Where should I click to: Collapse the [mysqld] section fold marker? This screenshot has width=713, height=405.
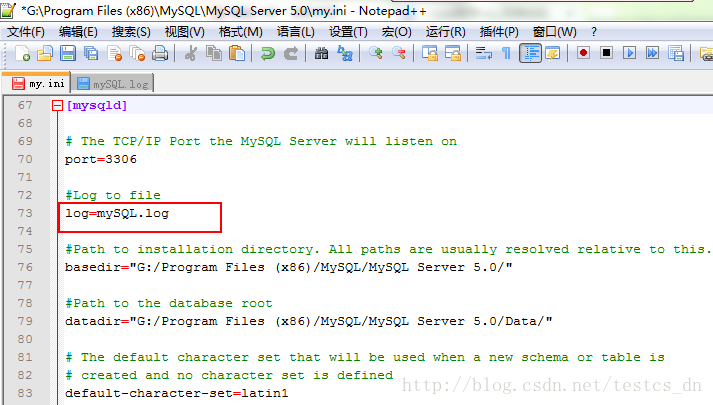point(57,105)
